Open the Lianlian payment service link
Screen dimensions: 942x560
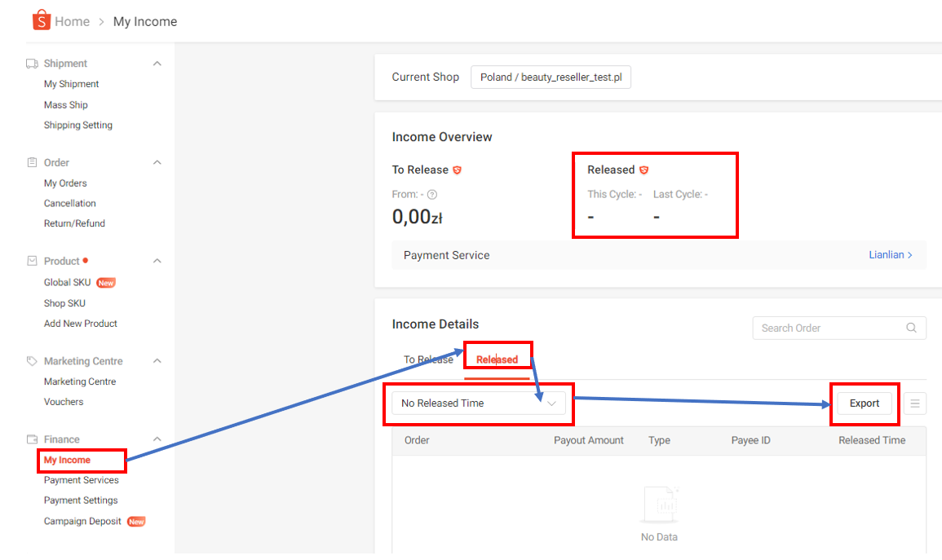(x=890, y=255)
